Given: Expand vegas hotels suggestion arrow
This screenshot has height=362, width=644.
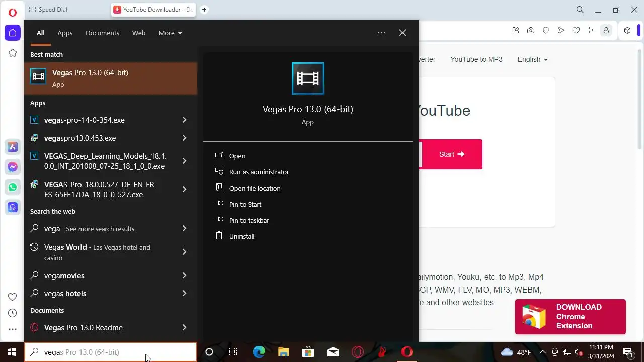Looking at the screenshot, I should point(184,293).
